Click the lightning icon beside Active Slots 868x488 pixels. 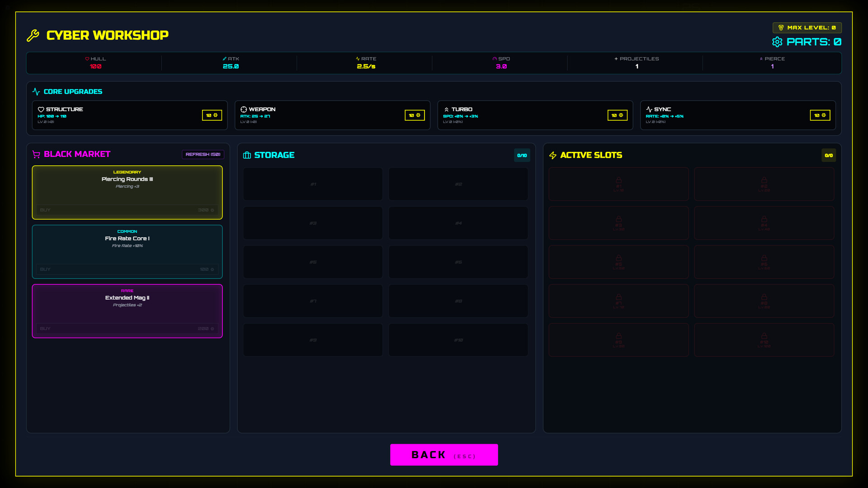[x=552, y=155]
